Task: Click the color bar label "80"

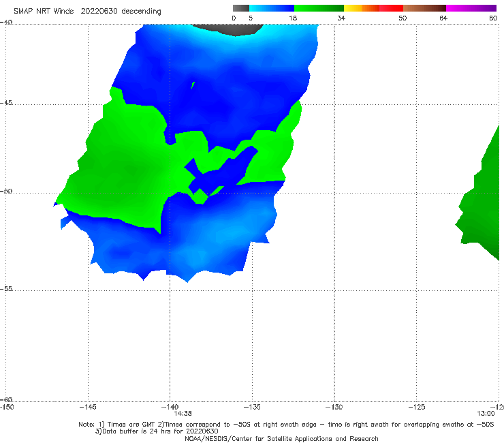Action: coord(493,18)
